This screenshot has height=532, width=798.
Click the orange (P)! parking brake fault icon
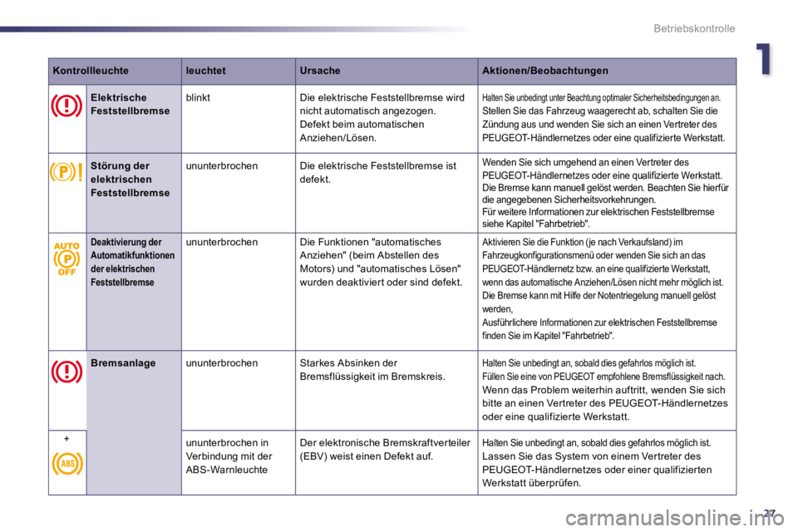(66, 172)
